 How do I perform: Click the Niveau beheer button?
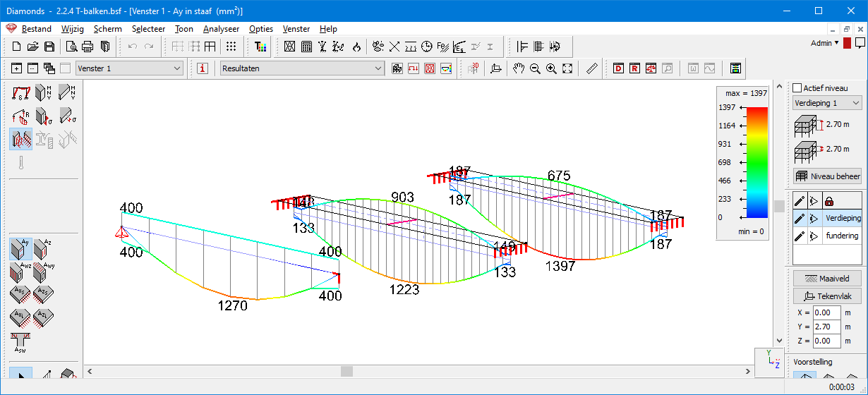[827, 176]
